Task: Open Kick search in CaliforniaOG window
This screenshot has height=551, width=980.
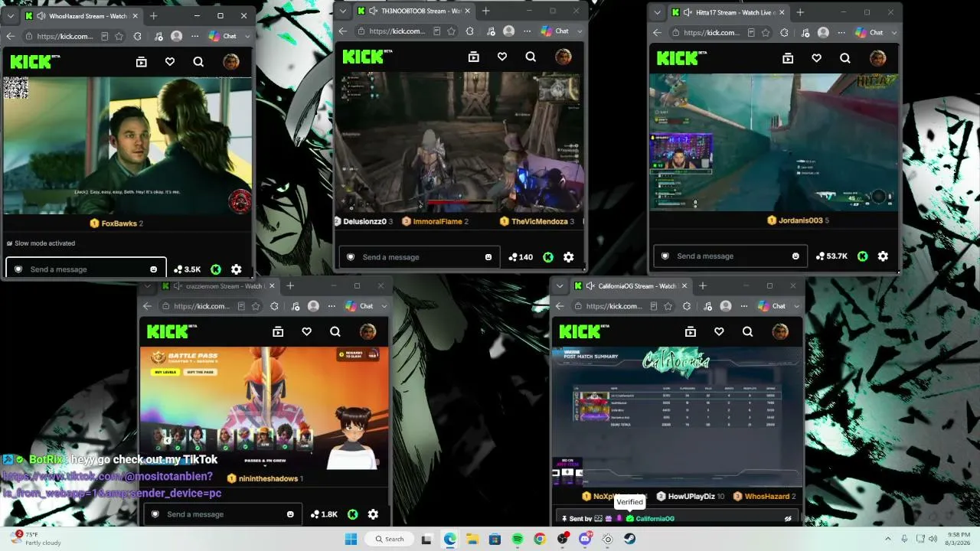Action: 747,331
